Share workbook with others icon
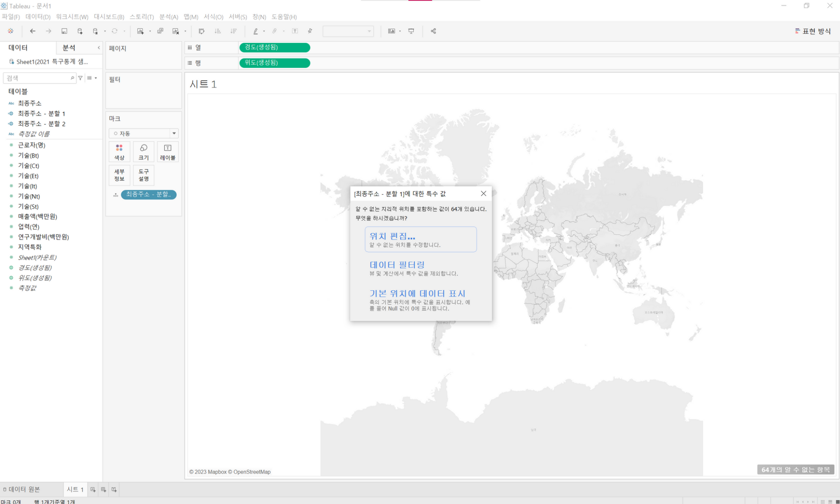Image resolution: width=840 pixels, height=504 pixels. [433, 31]
